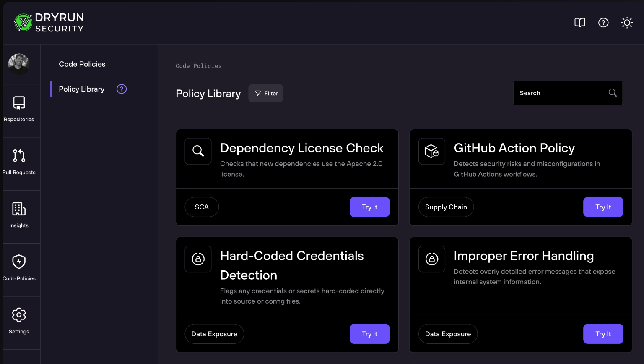
Task: Try the Improper Error Handling policy
Action: click(x=603, y=334)
